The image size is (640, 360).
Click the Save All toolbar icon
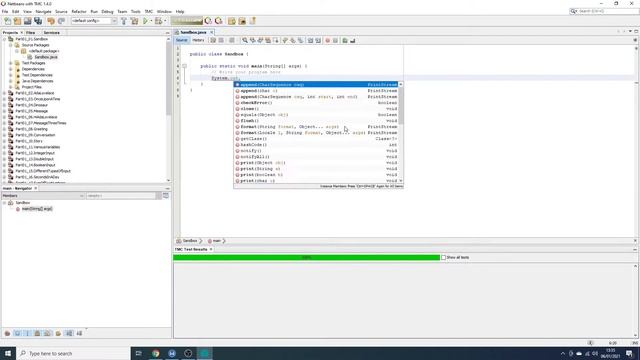tap(38, 21)
